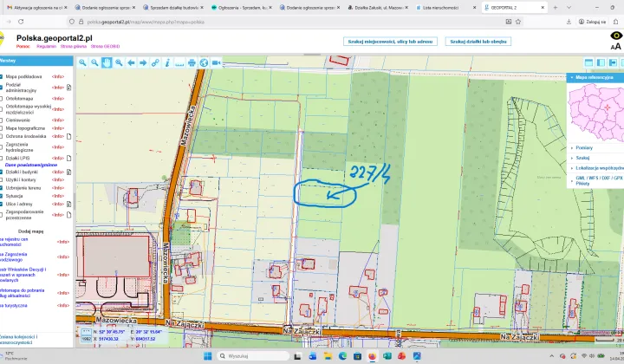Go to previous map extent arrow

pyautogui.click(x=131, y=62)
